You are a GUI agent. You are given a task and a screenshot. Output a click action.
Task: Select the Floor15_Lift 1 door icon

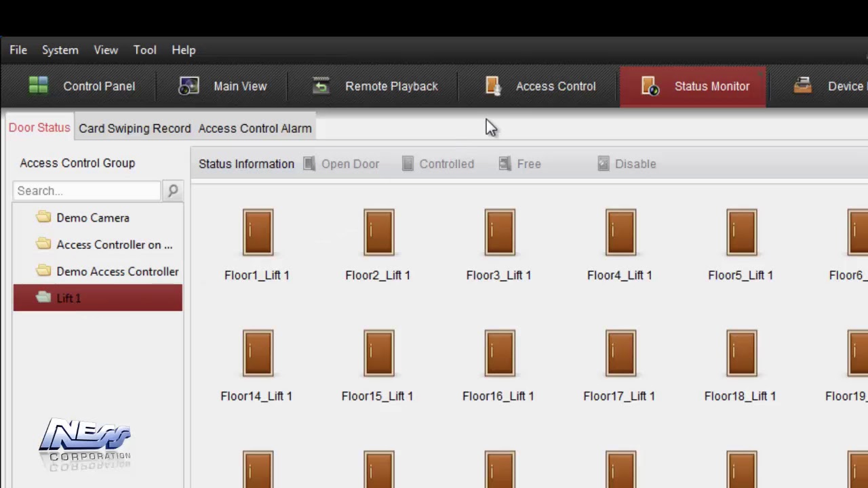[378, 353]
